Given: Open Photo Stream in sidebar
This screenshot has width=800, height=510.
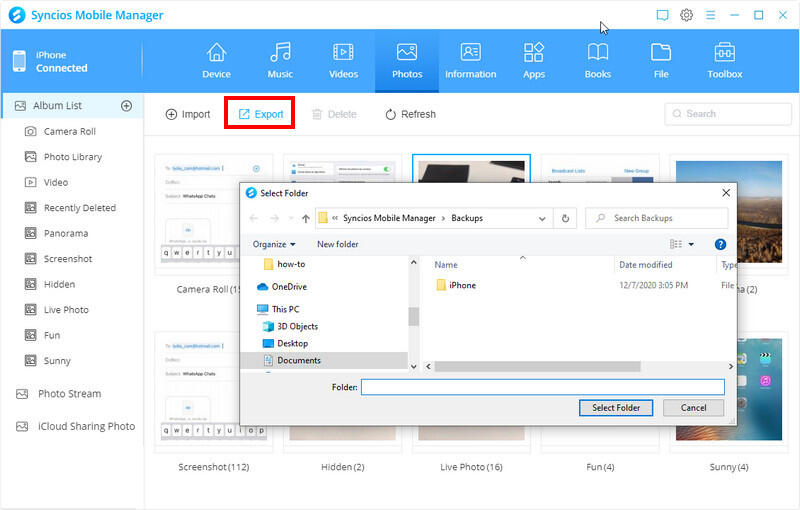Looking at the screenshot, I should click(x=69, y=394).
